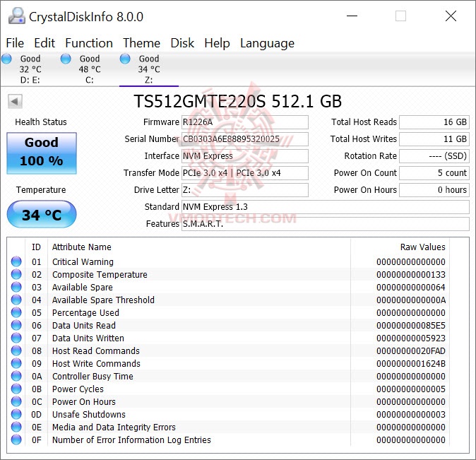Click the Drive Letter field Z:
The width and height of the screenshot is (476, 460).
point(244,190)
